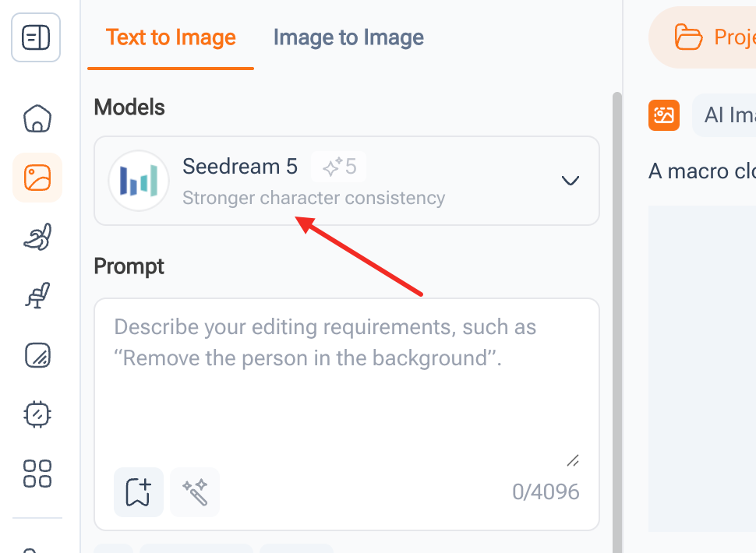Screen dimensions: 756x553
Task: Click the panel's vertical scrollbar
Action: [617, 312]
